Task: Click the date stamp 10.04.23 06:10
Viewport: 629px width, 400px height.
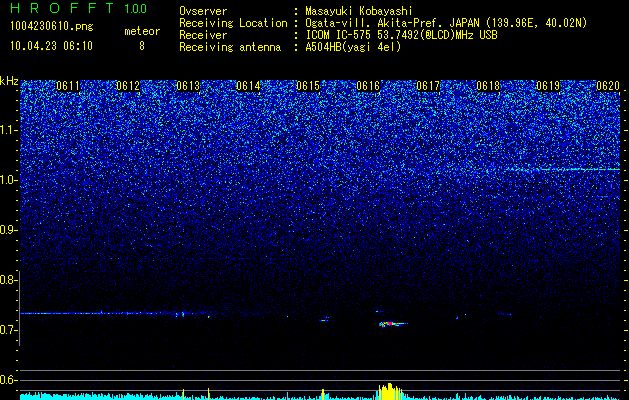Action: (51, 46)
